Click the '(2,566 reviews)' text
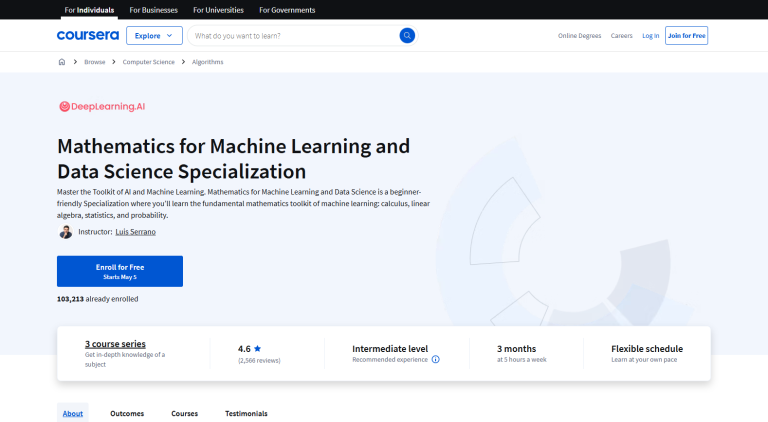This screenshot has height=422, width=768. [x=259, y=360]
